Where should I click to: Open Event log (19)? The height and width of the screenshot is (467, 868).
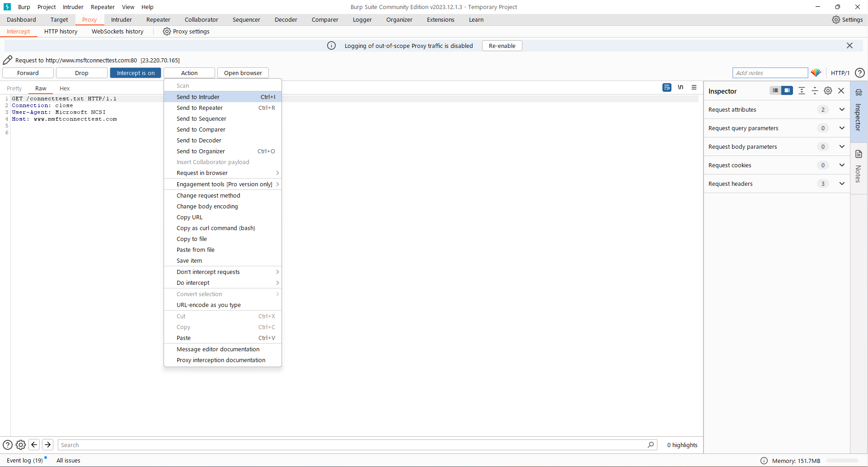point(25,460)
